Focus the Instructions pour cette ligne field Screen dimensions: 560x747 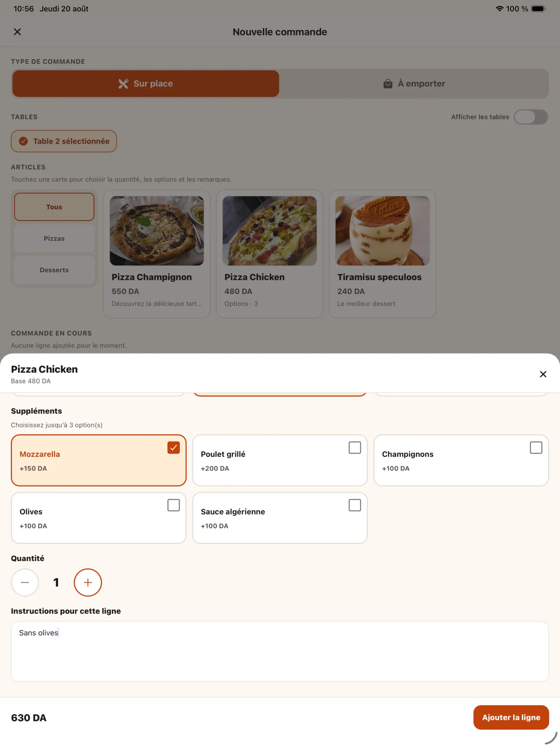[x=280, y=651]
